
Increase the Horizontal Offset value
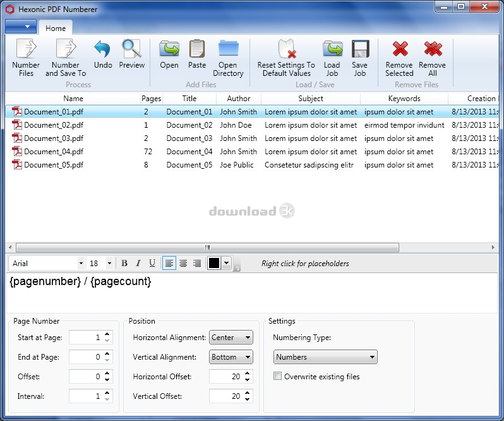click(x=247, y=374)
